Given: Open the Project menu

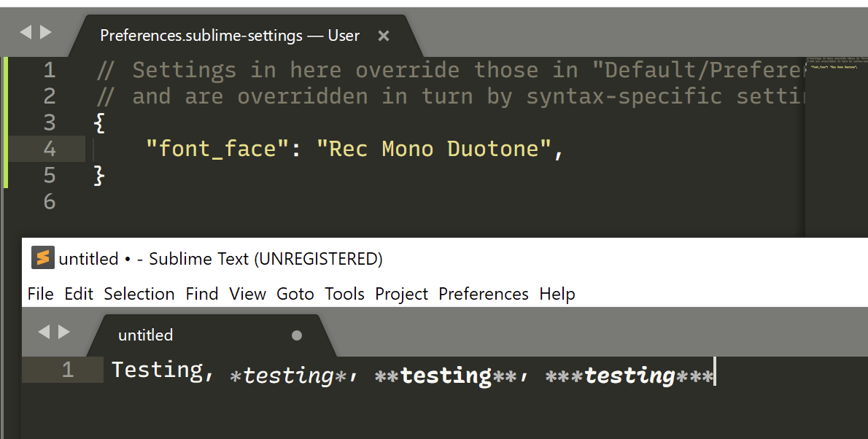Looking at the screenshot, I should 401,294.
